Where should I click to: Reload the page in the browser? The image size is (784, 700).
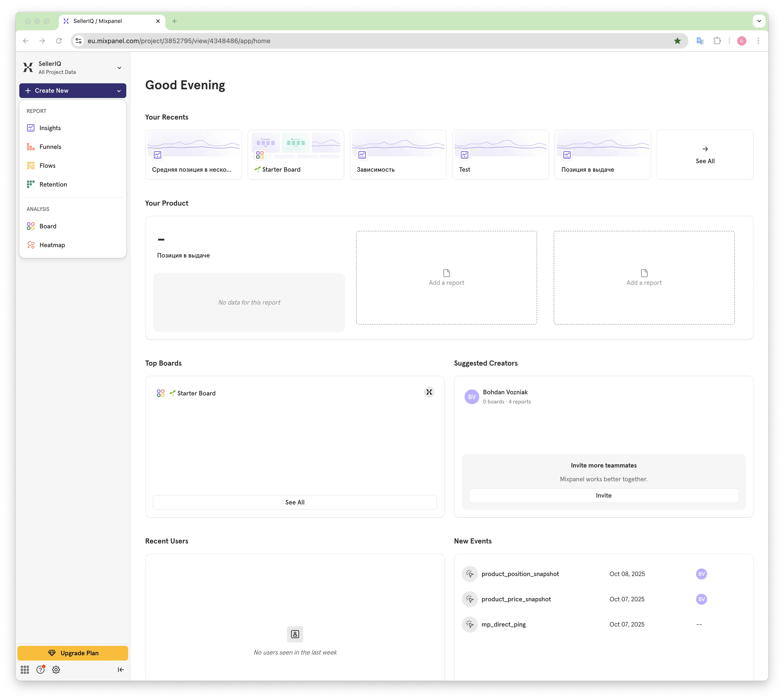[x=59, y=41]
